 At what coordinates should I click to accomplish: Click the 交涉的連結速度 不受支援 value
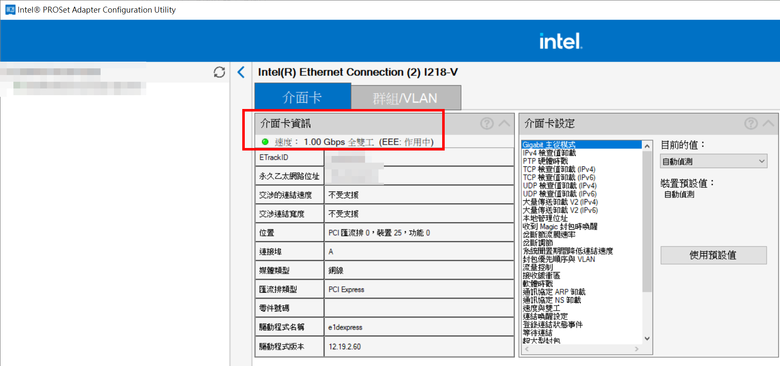pos(343,195)
